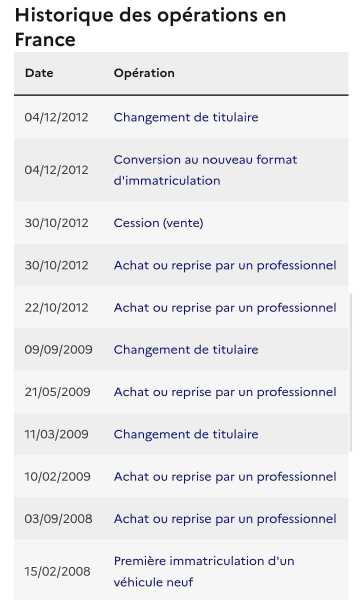
Task: Open 30/10/2012 Achat ou reprise par un professionnel
Action: pyautogui.click(x=225, y=265)
